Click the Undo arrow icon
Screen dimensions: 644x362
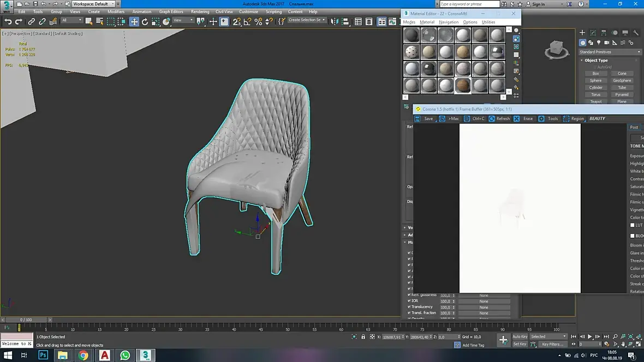pos(8,22)
